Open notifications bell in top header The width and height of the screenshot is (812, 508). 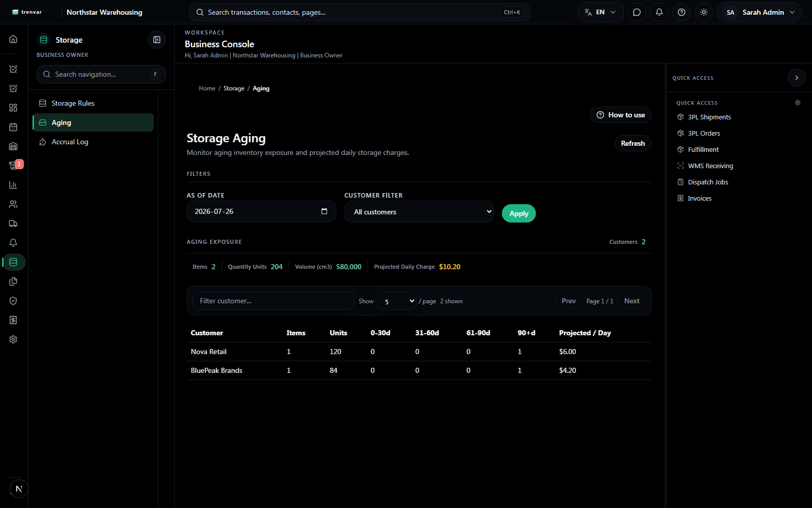(659, 12)
